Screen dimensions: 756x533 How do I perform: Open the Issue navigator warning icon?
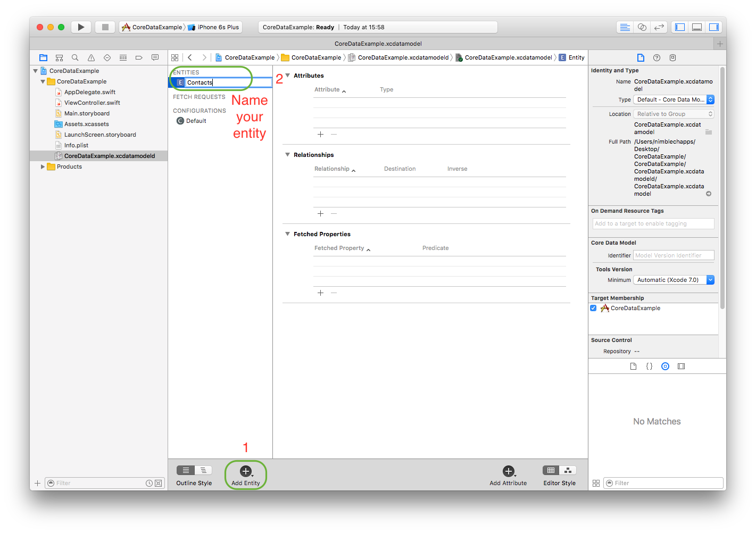[91, 57]
